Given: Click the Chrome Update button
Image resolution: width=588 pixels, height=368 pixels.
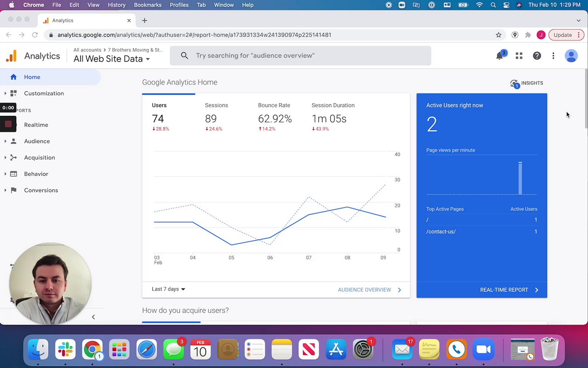Looking at the screenshot, I should [566, 35].
